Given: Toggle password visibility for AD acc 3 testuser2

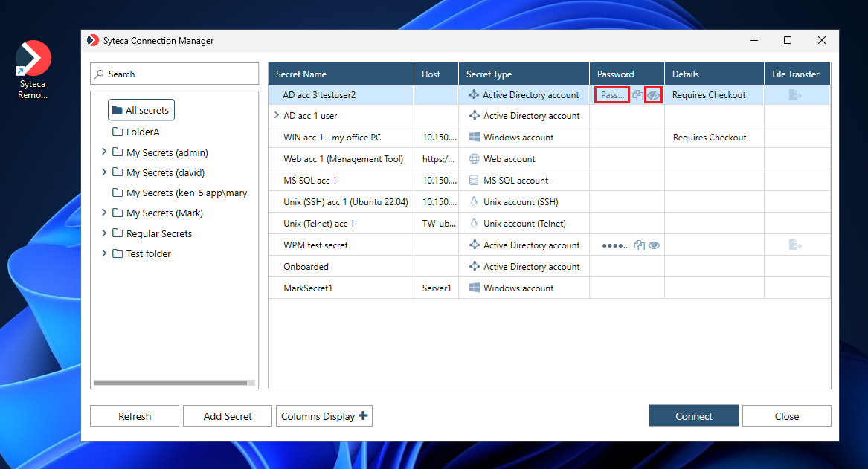Looking at the screenshot, I should 654,95.
